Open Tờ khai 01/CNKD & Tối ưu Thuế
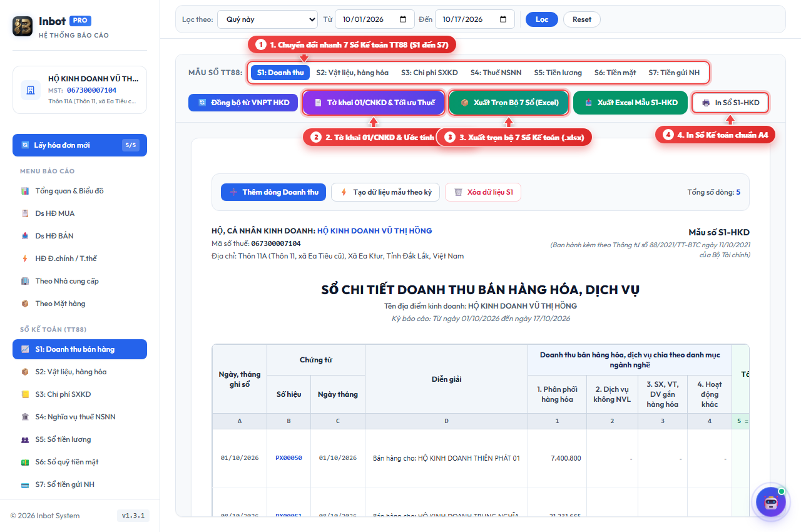The image size is (801, 532). 374,103
